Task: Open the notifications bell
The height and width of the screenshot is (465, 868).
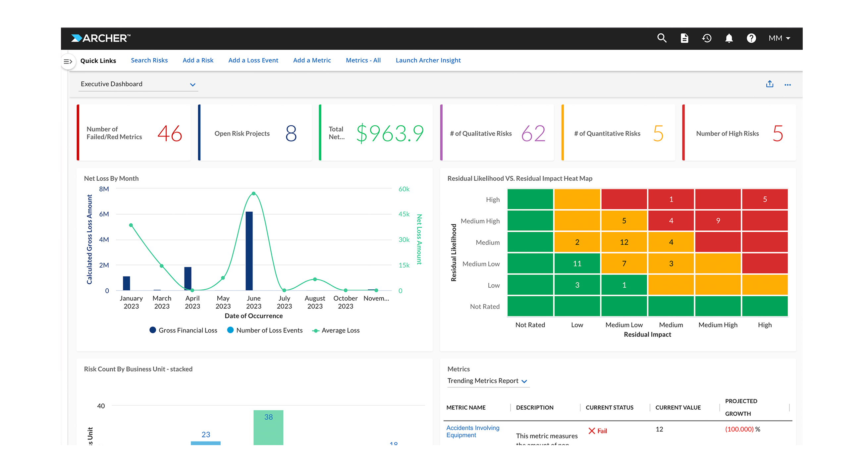Action: 729,38
